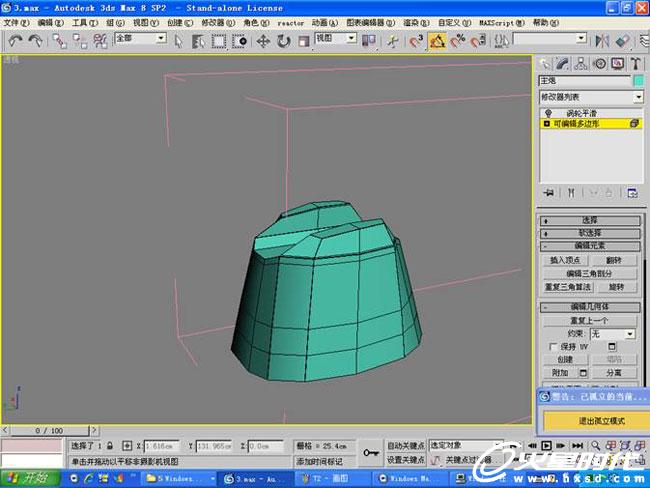Toggle the Percent Snap icon

point(457,41)
